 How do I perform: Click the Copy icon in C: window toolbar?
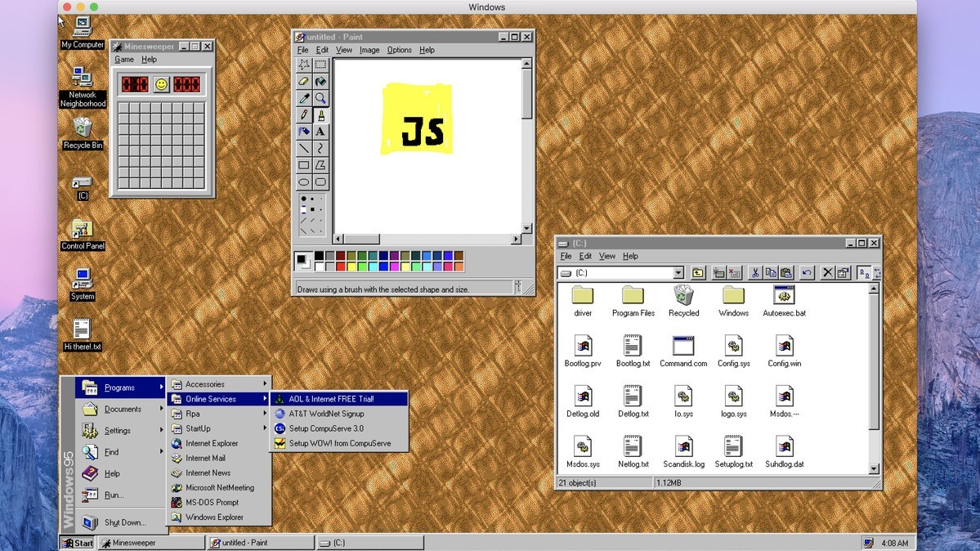(x=771, y=273)
